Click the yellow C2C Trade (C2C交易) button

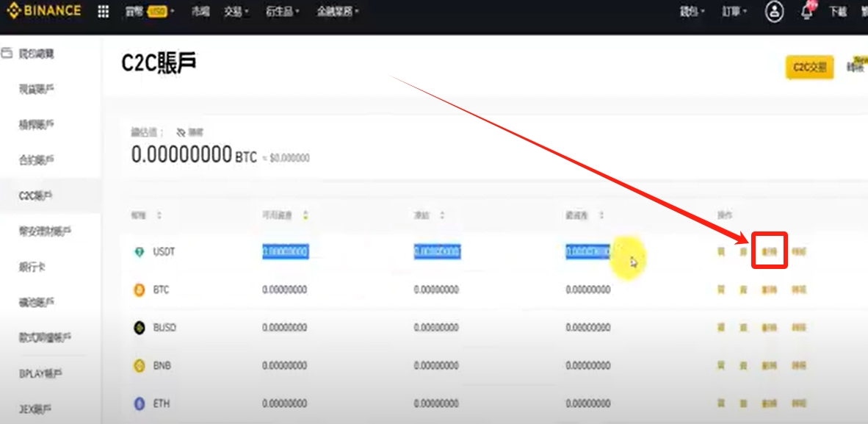[x=810, y=67]
